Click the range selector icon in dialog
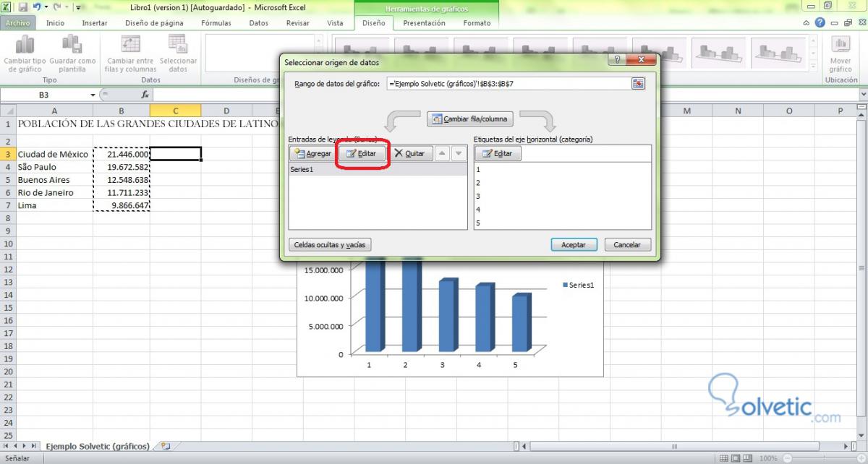868x464 pixels. (x=638, y=84)
